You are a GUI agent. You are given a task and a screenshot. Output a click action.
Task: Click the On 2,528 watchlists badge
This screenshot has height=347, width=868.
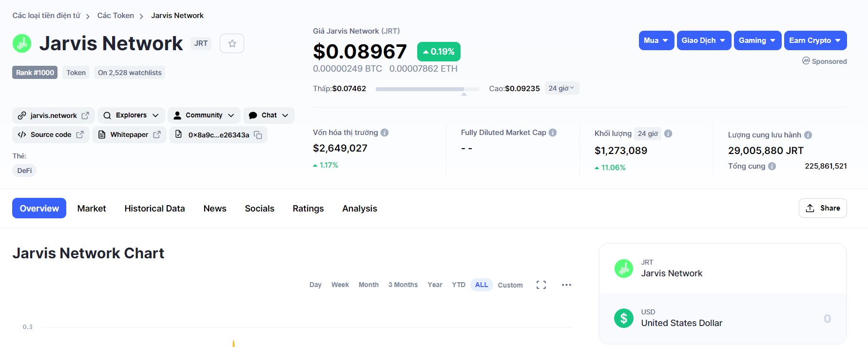pyautogui.click(x=130, y=73)
